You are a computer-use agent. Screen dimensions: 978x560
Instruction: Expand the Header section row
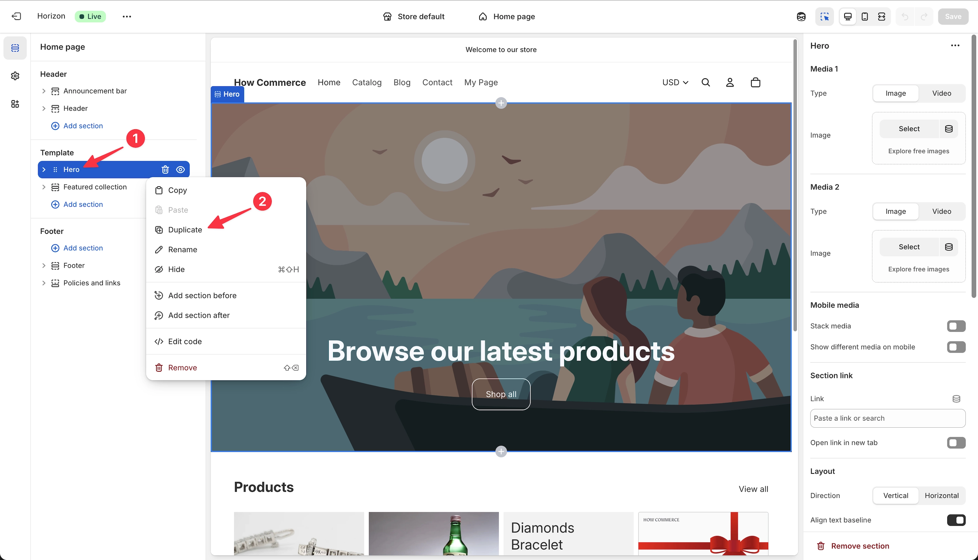(x=43, y=109)
